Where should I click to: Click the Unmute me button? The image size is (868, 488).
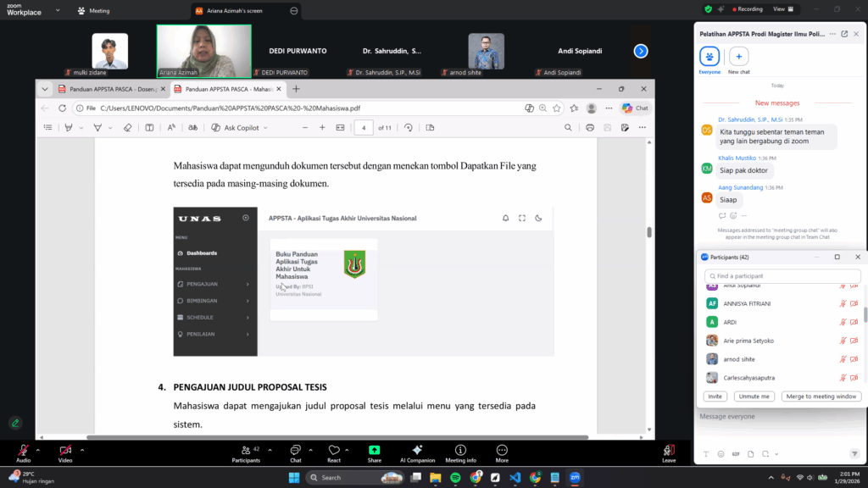point(754,396)
